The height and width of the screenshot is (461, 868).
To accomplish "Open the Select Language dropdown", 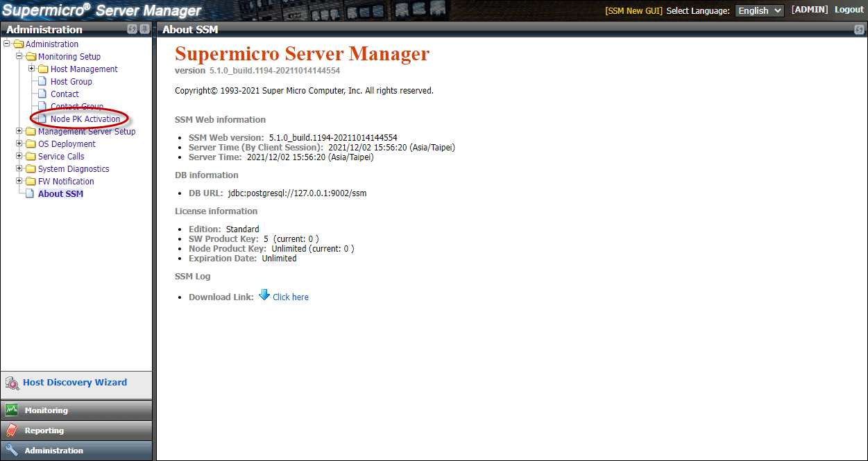I will click(x=759, y=10).
